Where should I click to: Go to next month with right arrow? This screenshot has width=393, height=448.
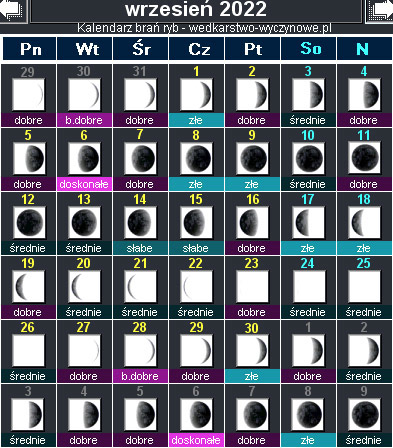(380, 11)
